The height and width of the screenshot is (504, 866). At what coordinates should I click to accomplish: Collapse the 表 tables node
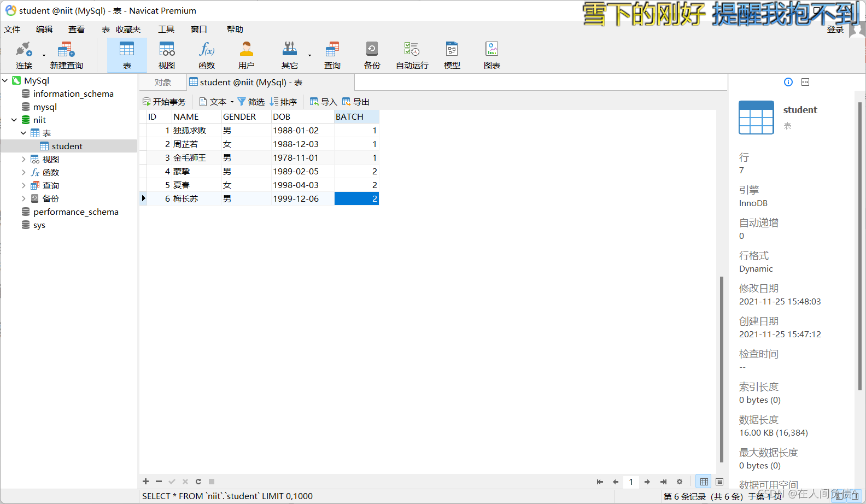[x=24, y=133]
